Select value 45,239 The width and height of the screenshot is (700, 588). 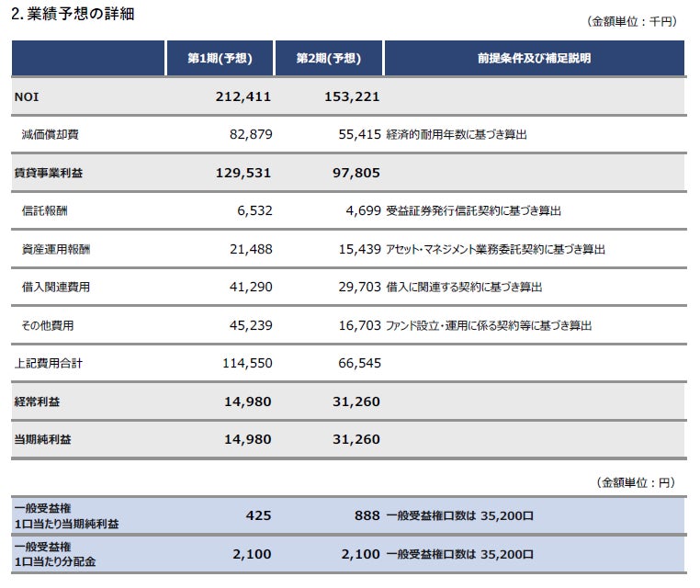(251, 325)
